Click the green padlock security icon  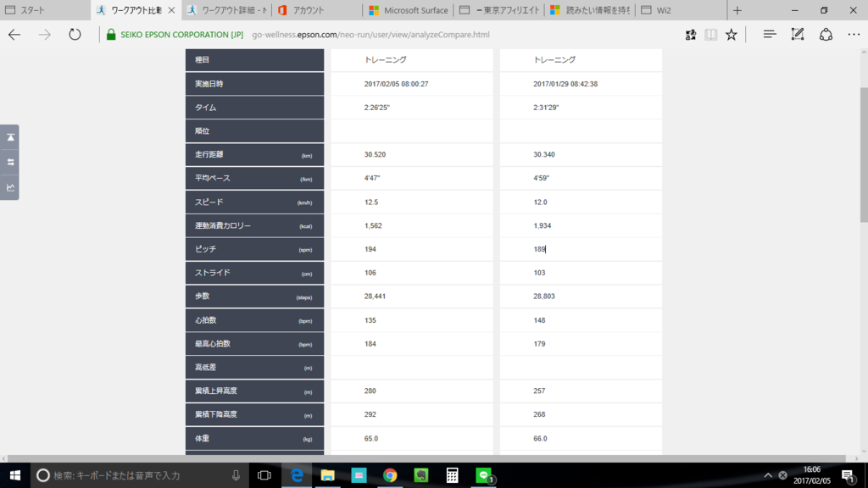111,34
